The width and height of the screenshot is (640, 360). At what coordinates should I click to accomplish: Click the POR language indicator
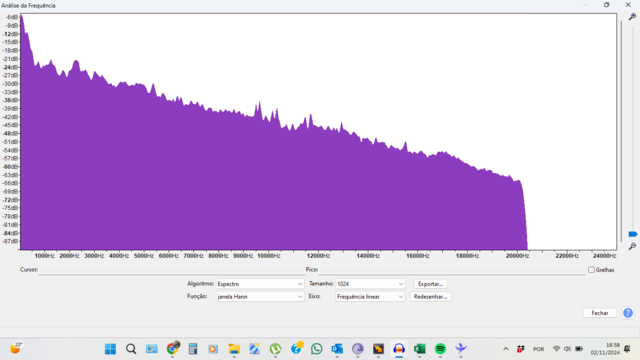[538, 349]
